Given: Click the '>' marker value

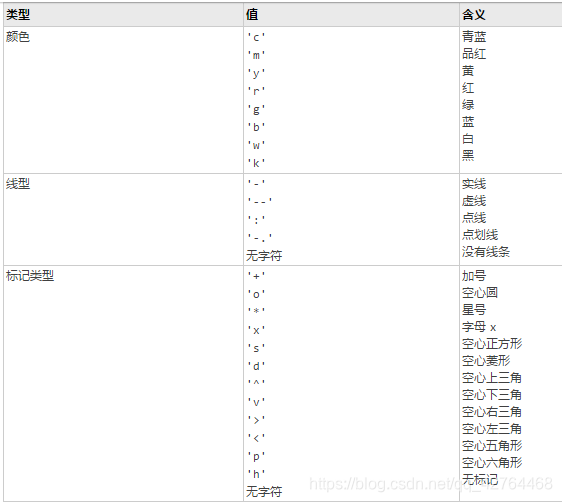Looking at the screenshot, I should tap(256, 420).
